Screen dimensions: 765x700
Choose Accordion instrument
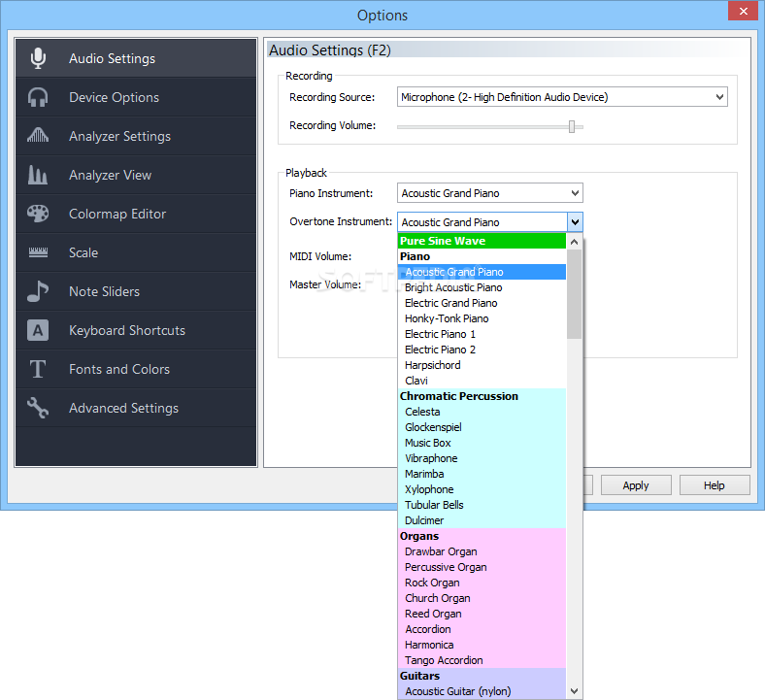coord(482,629)
